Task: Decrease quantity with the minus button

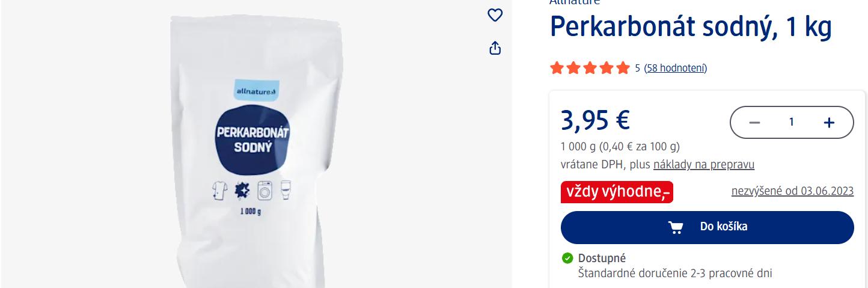Action: (x=754, y=123)
